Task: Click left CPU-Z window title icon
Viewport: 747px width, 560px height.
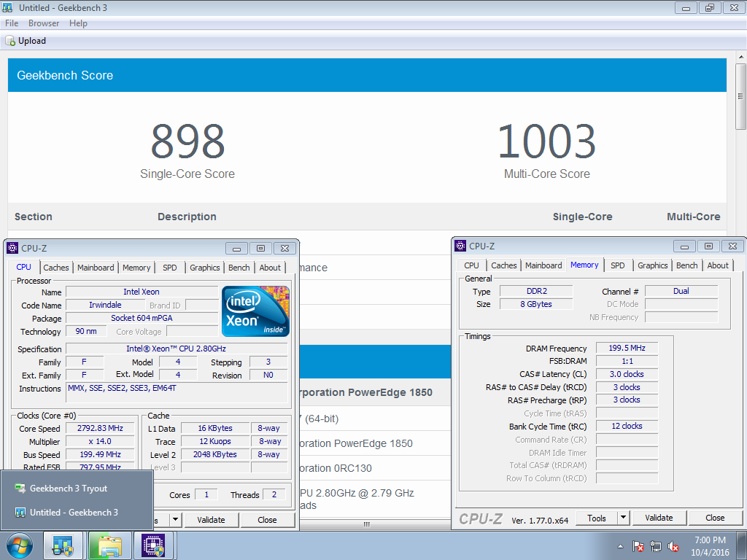Action: 12,248
